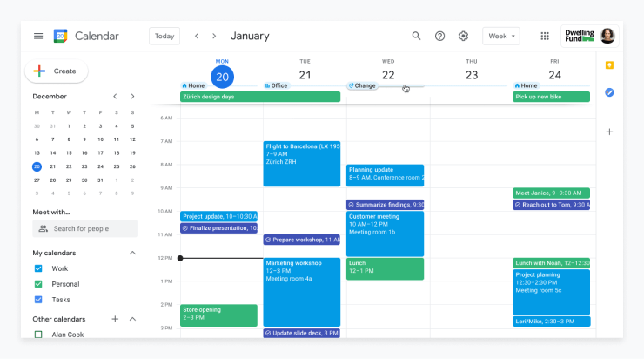The height and width of the screenshot is (359, 644).
Task: Open the Finalize presentation task
Action: pyautogui.click(x=219, y=227)
